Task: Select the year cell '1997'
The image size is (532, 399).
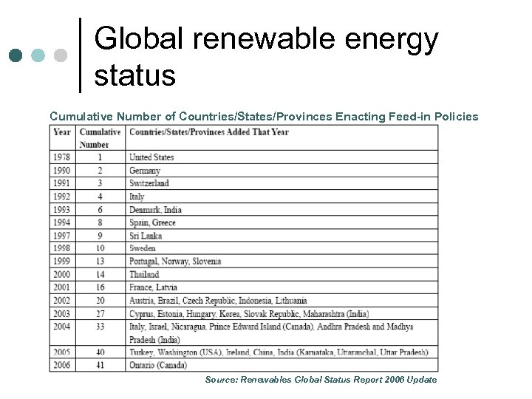Action: 62,236
